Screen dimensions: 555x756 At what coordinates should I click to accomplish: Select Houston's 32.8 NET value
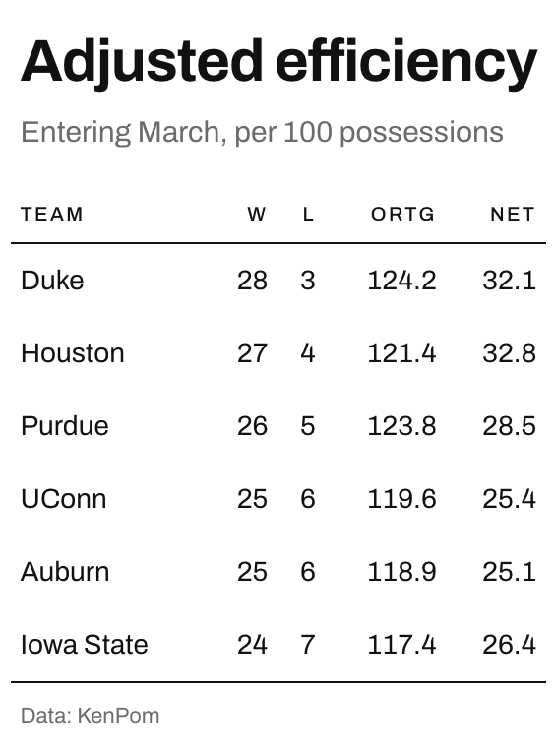click(x=509, y=353)
